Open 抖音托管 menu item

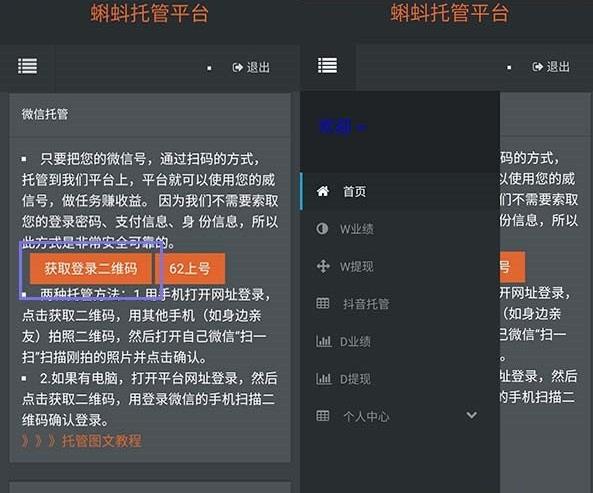[x=400, y=304]
